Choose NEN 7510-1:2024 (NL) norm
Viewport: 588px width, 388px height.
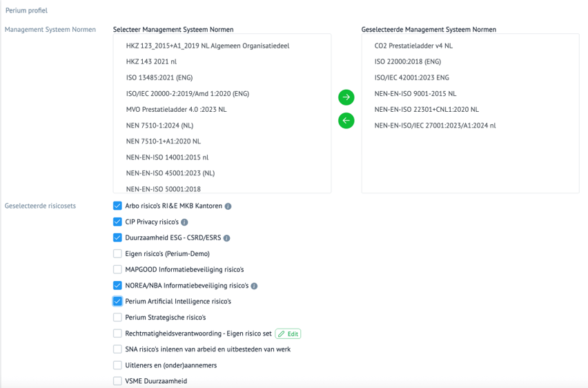pos(159,125)
